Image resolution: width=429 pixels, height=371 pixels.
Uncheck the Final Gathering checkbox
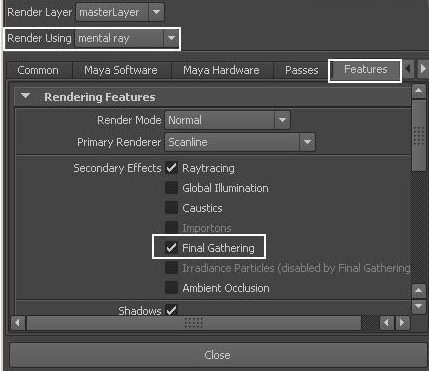tap(171, 248)
